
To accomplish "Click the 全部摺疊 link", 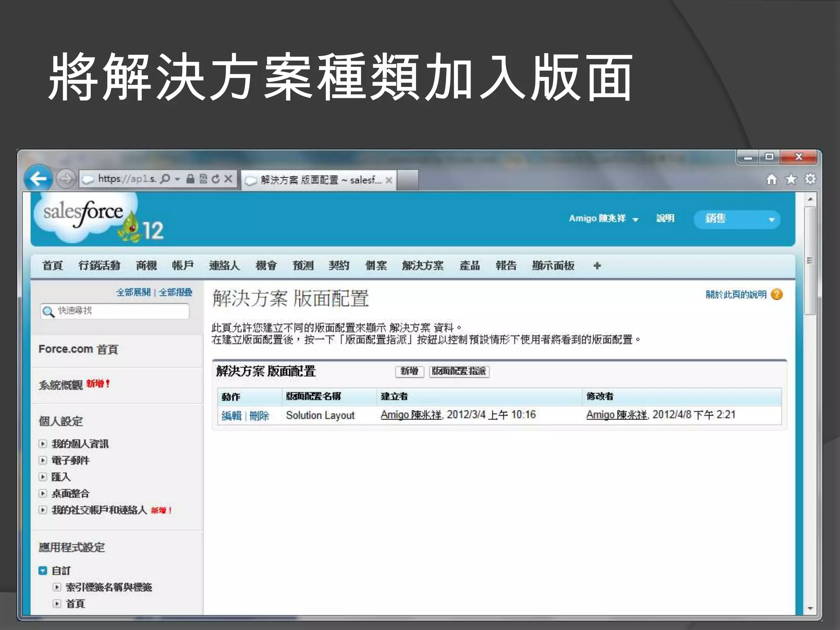I will [x=176, y=292].
